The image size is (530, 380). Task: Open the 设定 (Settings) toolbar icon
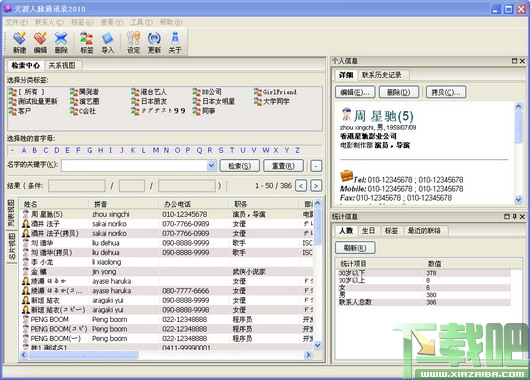click(x=134, y=42)
